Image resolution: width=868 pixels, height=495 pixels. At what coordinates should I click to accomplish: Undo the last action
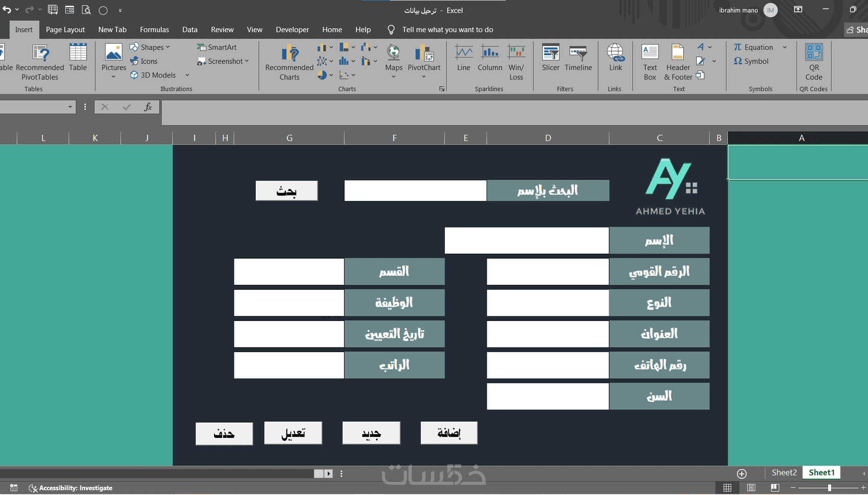pos(7,10)
